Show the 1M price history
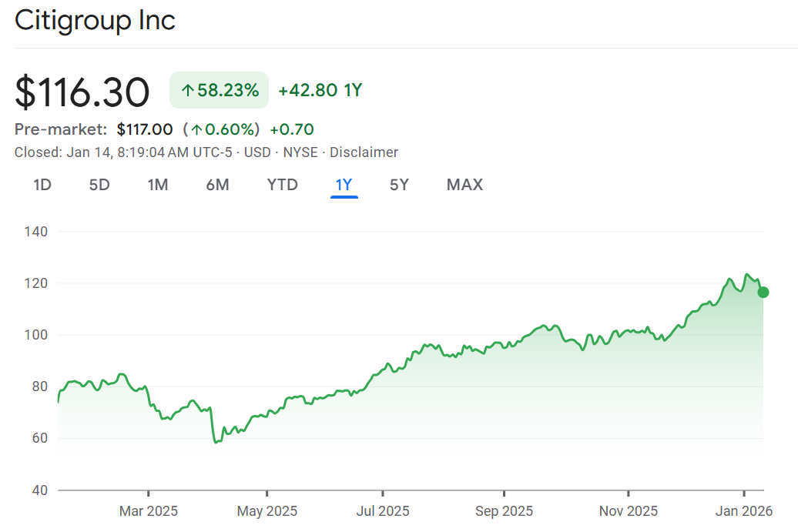The height and width of the screenshot is (532, 798). [158, 185]
